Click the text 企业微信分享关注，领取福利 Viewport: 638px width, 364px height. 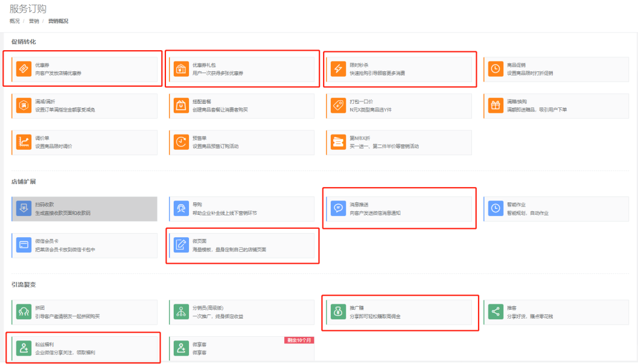65,353
